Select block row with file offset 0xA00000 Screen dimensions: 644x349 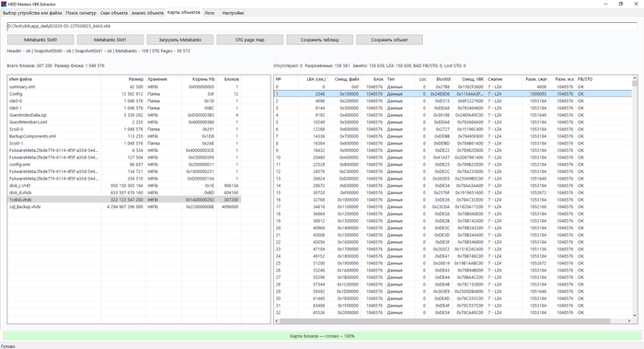click(453, 157)
